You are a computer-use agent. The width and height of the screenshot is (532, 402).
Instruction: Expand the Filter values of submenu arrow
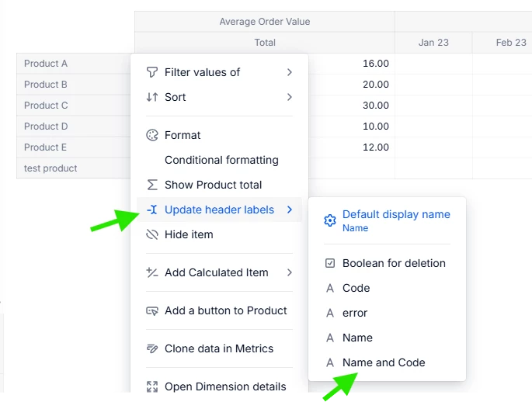click(290, 72)
